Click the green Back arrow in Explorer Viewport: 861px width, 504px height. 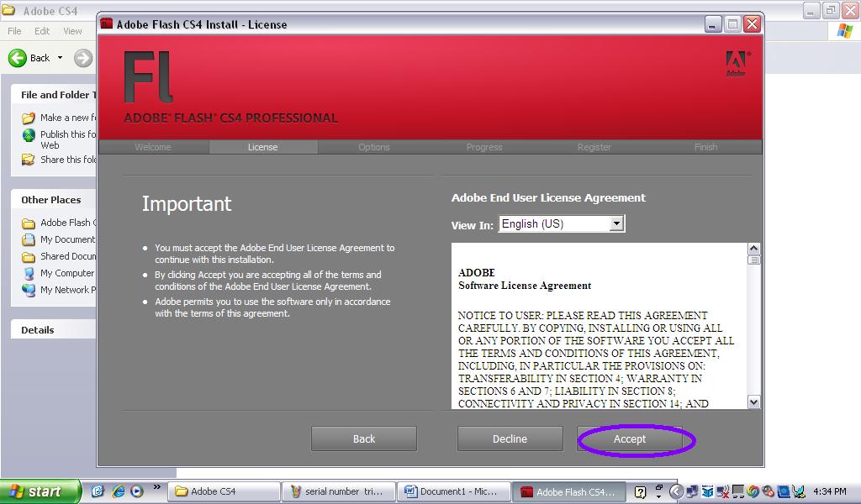tap(18, 58)
